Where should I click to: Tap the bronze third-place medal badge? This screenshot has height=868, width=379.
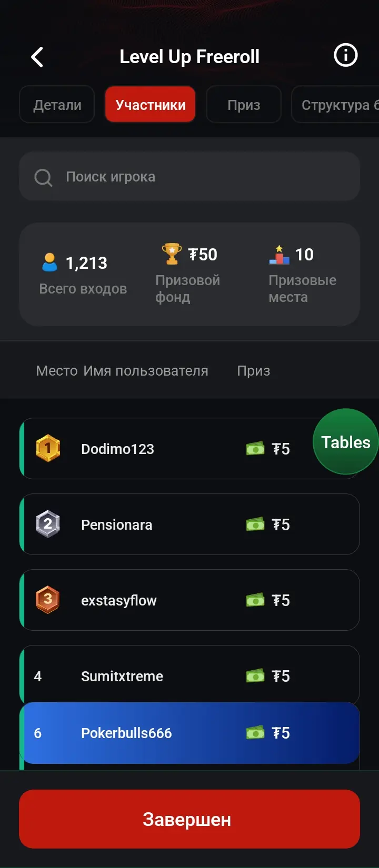point(48,600)
